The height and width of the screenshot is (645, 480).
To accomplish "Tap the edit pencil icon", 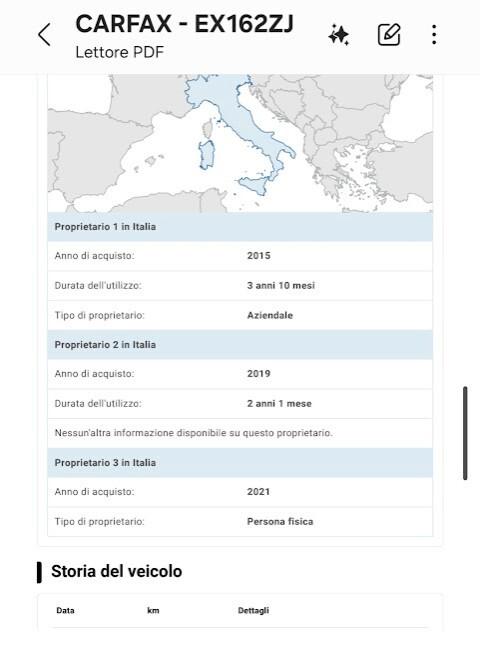I will (x=389, y=35).
